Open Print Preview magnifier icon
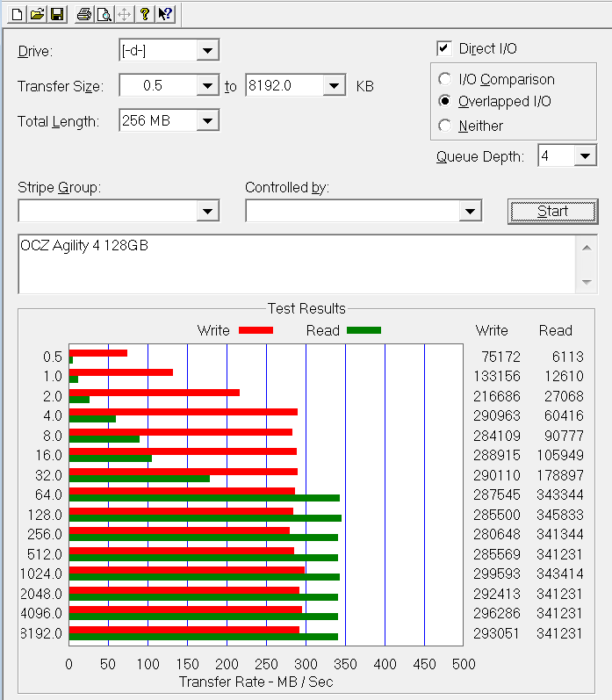612x700 pixels. [104, 14]
